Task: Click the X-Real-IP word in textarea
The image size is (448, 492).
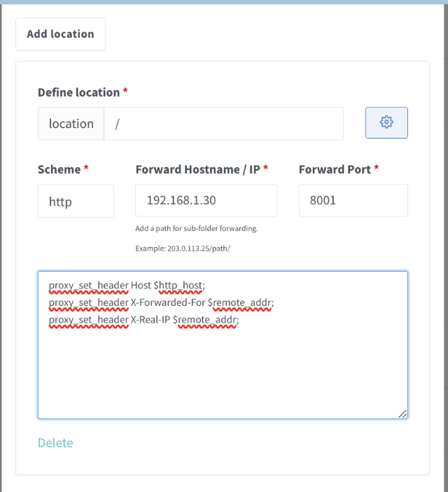Action: [x=150, y=320]
